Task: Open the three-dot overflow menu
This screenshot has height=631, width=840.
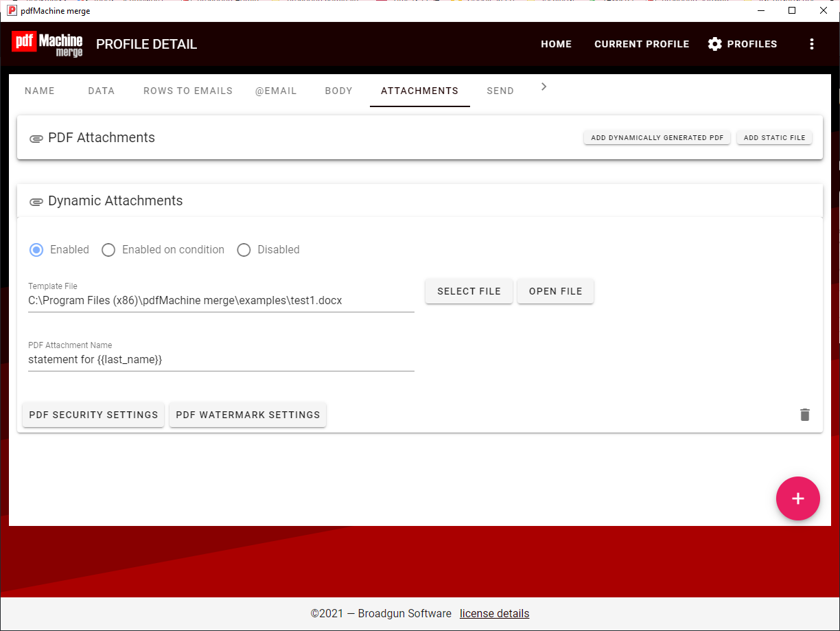Action: (812, 44)
